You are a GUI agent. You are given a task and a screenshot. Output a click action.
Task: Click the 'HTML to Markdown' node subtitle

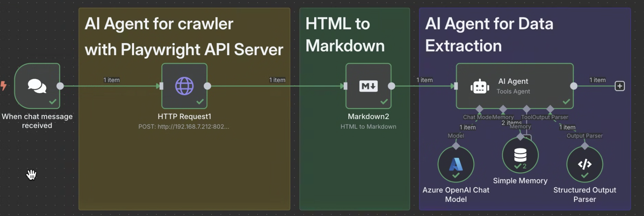[368, 126]
